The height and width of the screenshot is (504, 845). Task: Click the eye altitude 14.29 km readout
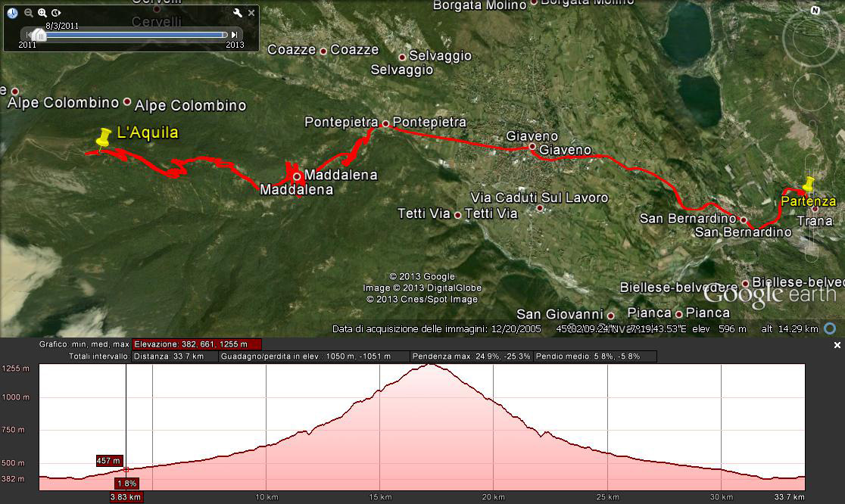pos(790,329)
